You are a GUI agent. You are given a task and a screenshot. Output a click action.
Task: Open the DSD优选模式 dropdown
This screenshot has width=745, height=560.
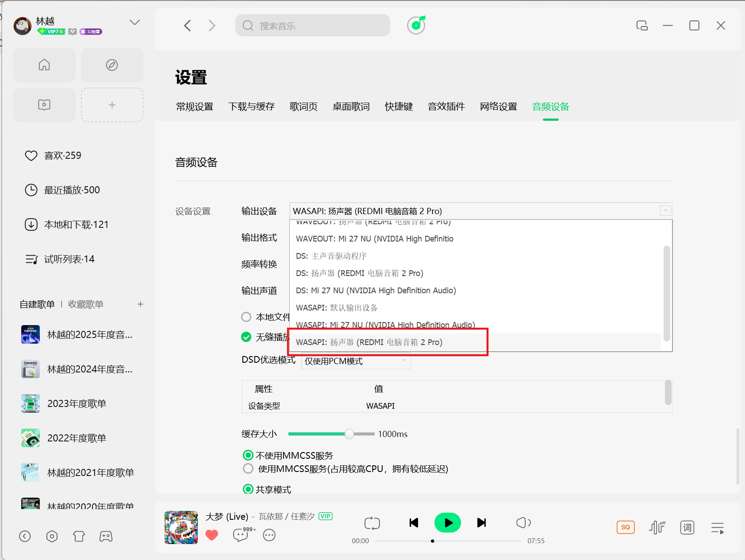[x=356, y=361]
